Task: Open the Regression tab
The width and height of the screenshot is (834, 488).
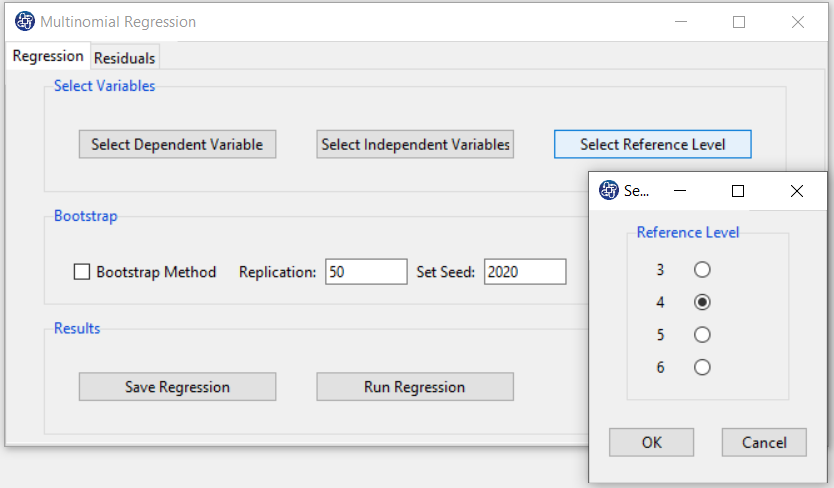Action: [48, 56]
